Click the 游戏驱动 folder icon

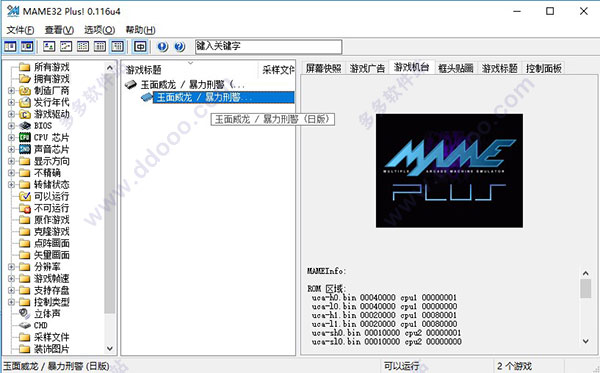tap(25, 114)
